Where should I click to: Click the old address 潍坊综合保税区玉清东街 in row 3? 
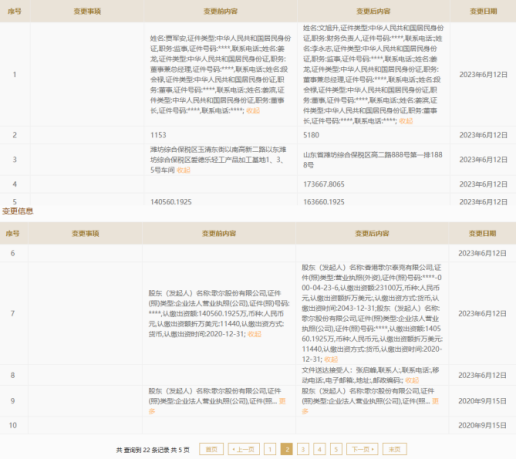click(218, 160)
